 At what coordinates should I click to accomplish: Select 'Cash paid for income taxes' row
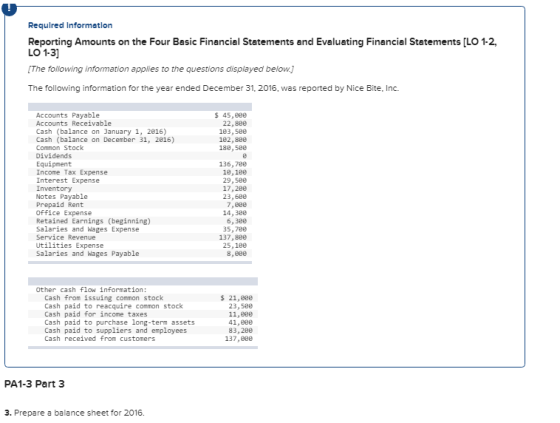click(x=143, y=314)
